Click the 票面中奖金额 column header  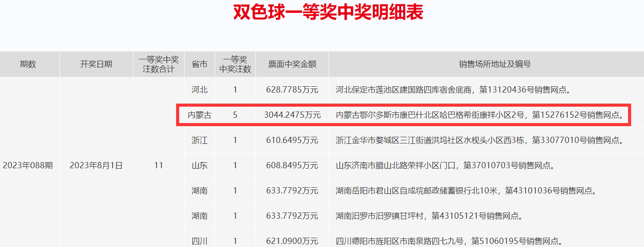click(x=292, y=64)
